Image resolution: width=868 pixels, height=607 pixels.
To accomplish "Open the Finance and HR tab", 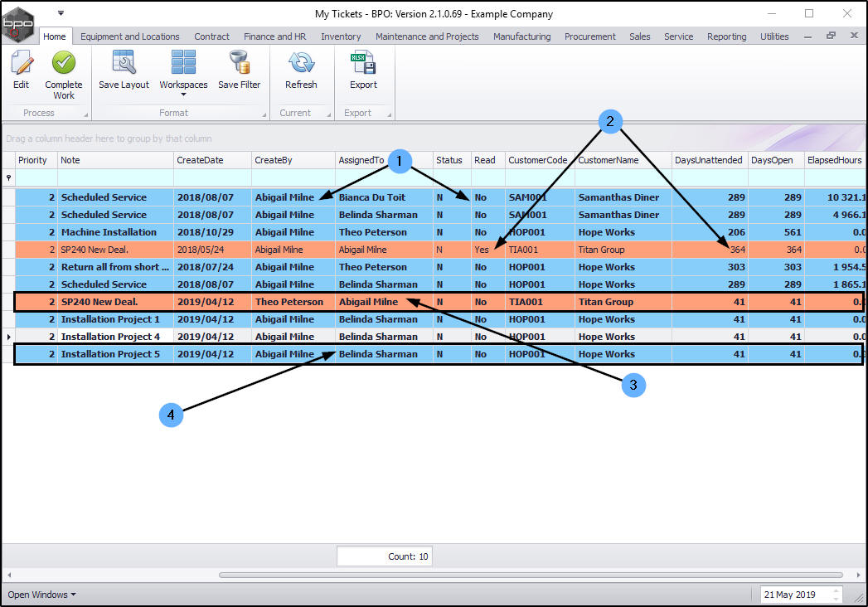I will tap(274, 36).
